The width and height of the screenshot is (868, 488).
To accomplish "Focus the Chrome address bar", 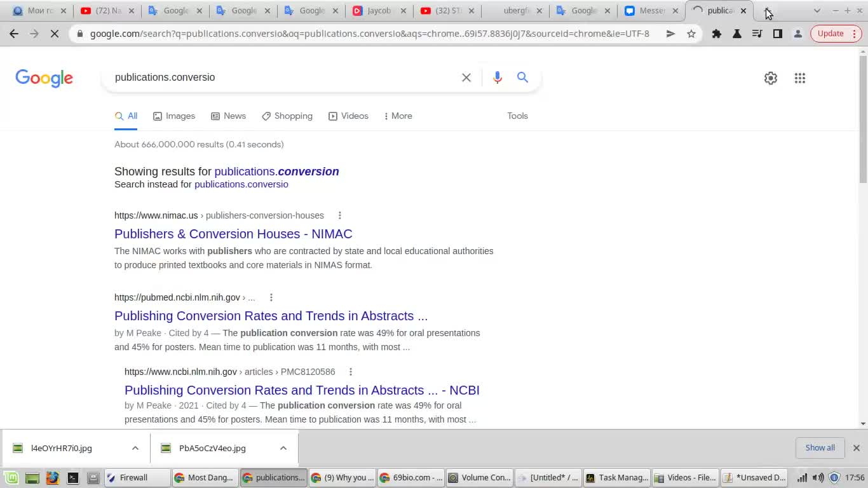I will tap(369, 34).
